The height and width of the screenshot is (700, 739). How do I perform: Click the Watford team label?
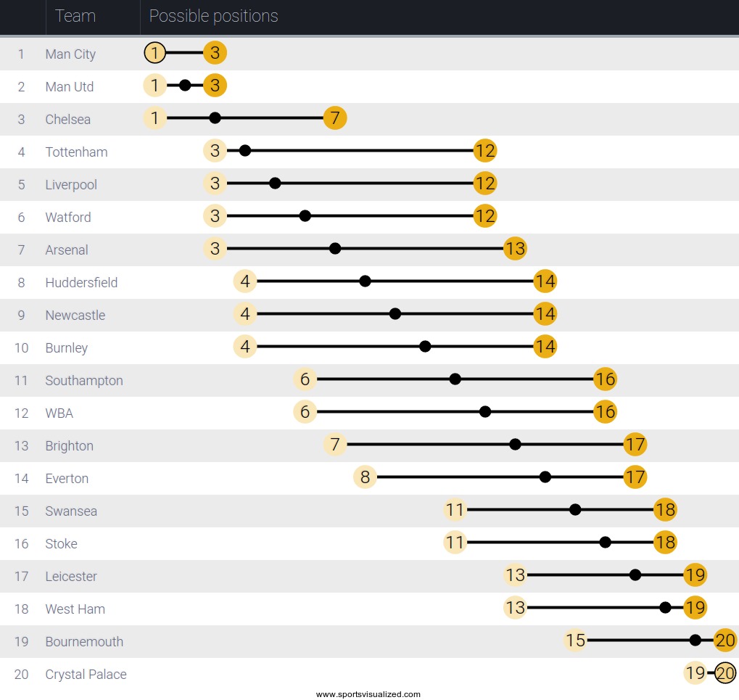(x=68, y=218)
